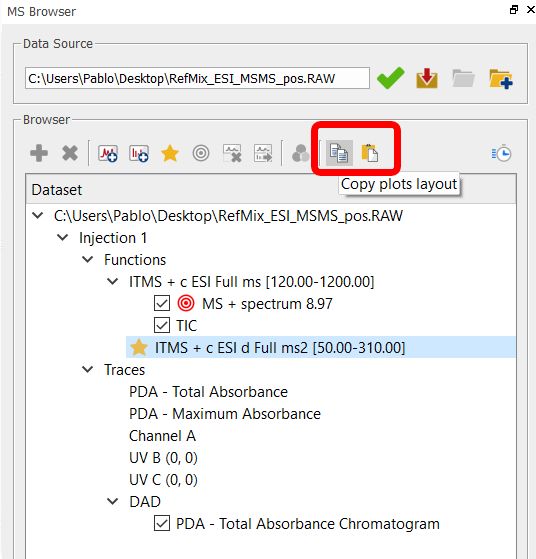Select Injection 1 tree label

click(113, 238)
